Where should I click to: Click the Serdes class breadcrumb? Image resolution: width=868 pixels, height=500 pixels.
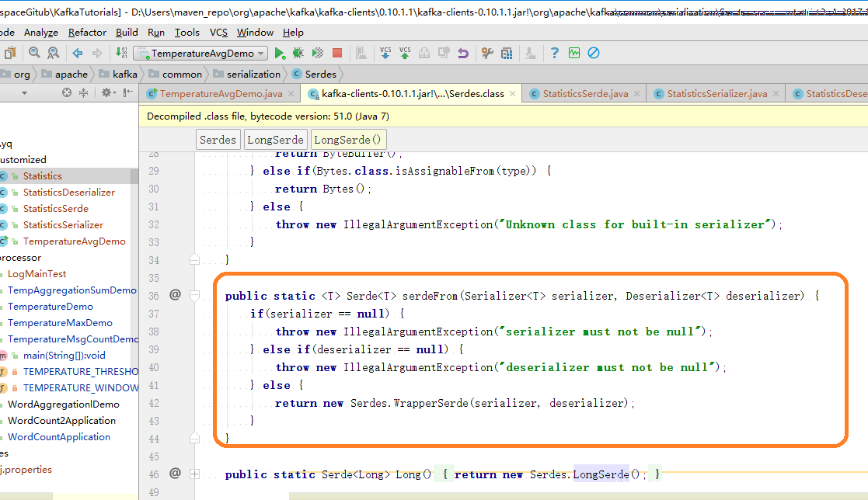point(314,74)
